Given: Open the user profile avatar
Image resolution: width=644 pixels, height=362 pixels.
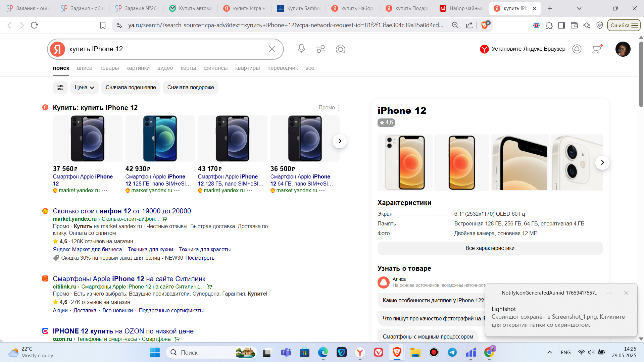Looking at the screenshot, I should [623, 49].
